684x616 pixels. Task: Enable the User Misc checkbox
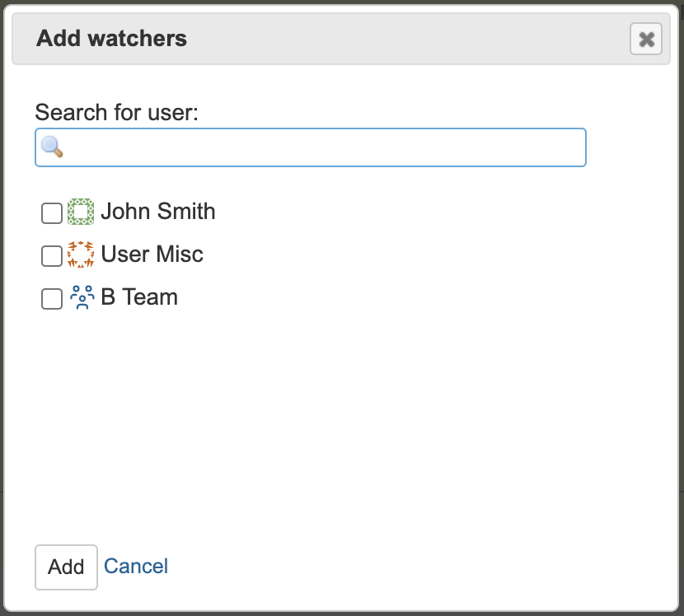(52, 255)
